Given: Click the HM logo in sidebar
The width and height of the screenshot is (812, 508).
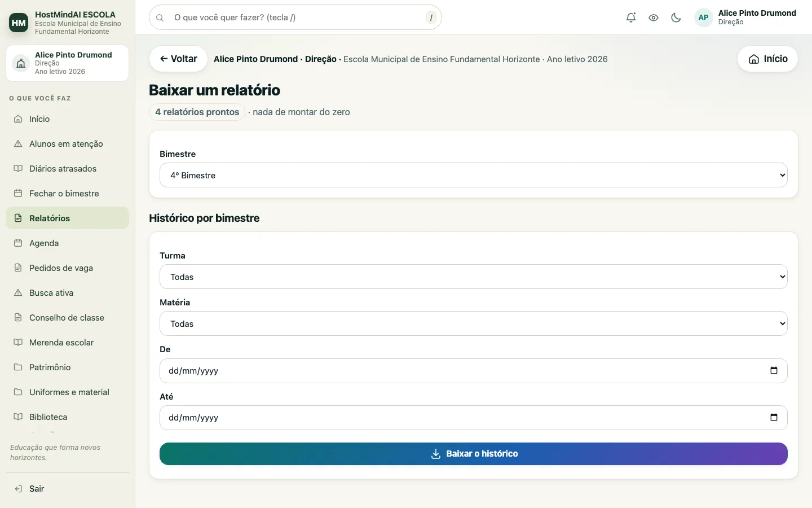Looking at the screenshot, I should pyautogui.click(x=19, y=23).
